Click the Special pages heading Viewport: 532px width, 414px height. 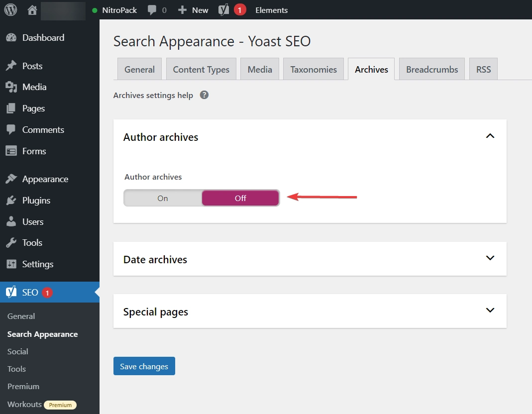point(155,312)
